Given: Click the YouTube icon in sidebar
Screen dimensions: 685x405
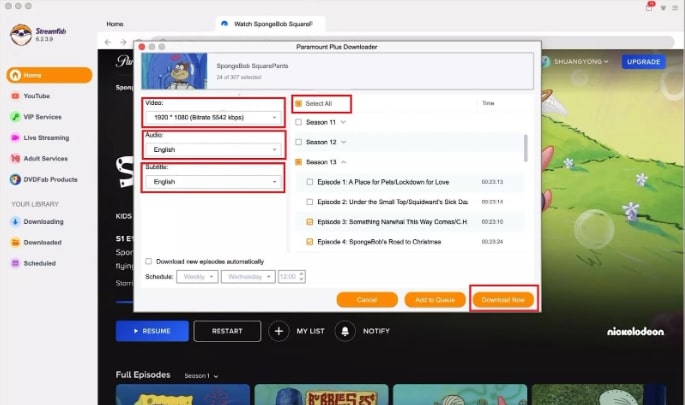Looking at the screenshot, I should tap(15, 96).
